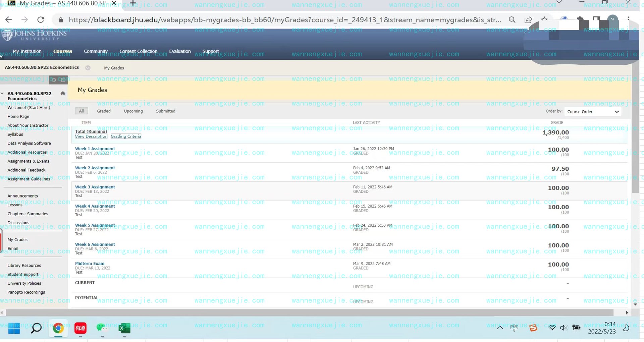This screenshot has height=342, width=644.
Task: Click the vertical page scrollbar
Action: 635,127
